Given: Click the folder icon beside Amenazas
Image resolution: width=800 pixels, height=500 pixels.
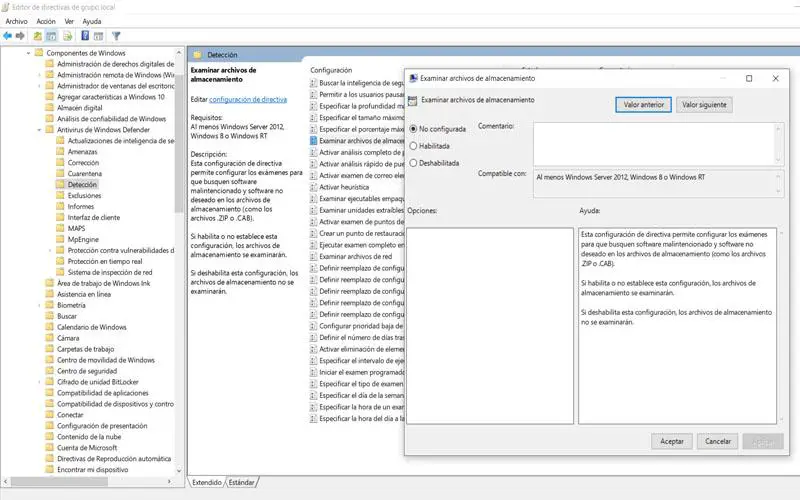Looking at the screenshot, I should tap(60, 152).
